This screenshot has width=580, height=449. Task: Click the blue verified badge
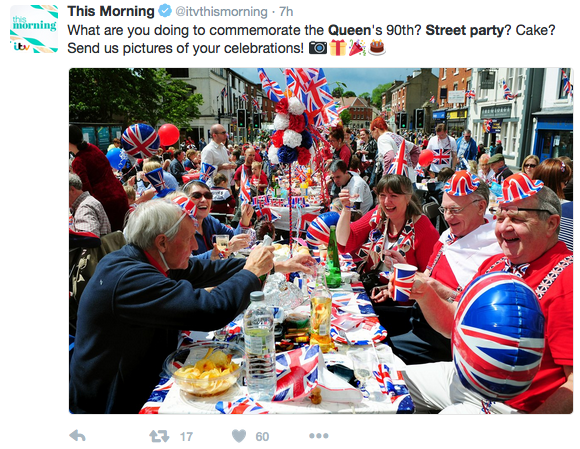pyautogui.click(x=165, y=11)
